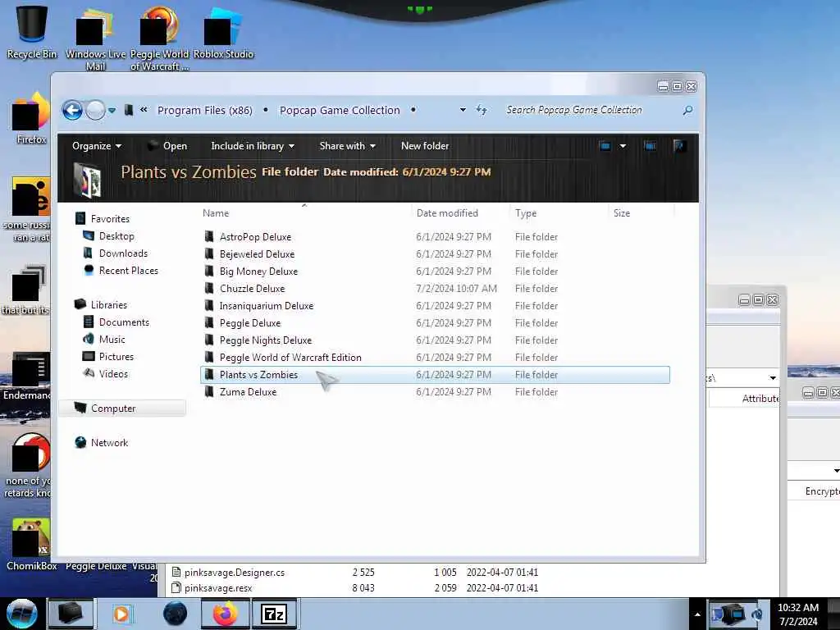Open the Organize menu
The width and height of the screenshot is (840, 630).
tap(97, 146)
